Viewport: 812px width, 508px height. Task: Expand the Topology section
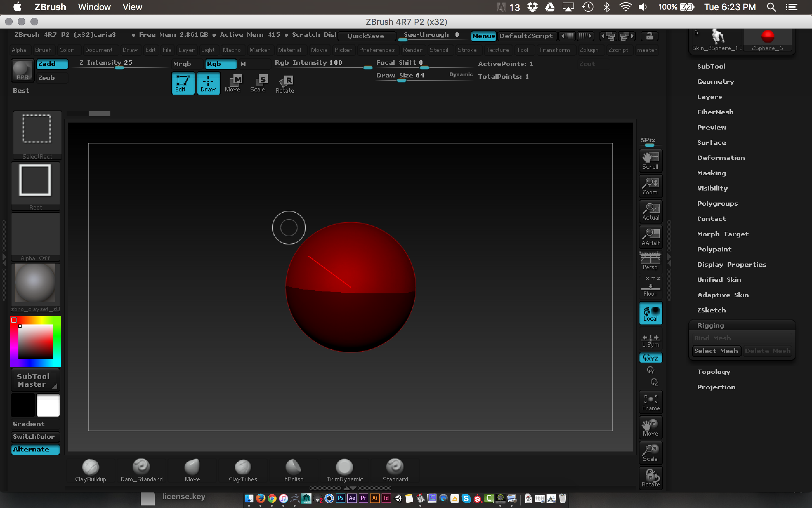click(714, 372)
